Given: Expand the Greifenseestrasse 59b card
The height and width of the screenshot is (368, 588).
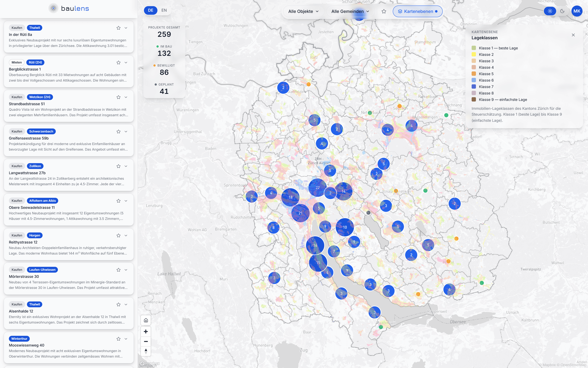Looking at the screenshot, I should pos(126,131).
